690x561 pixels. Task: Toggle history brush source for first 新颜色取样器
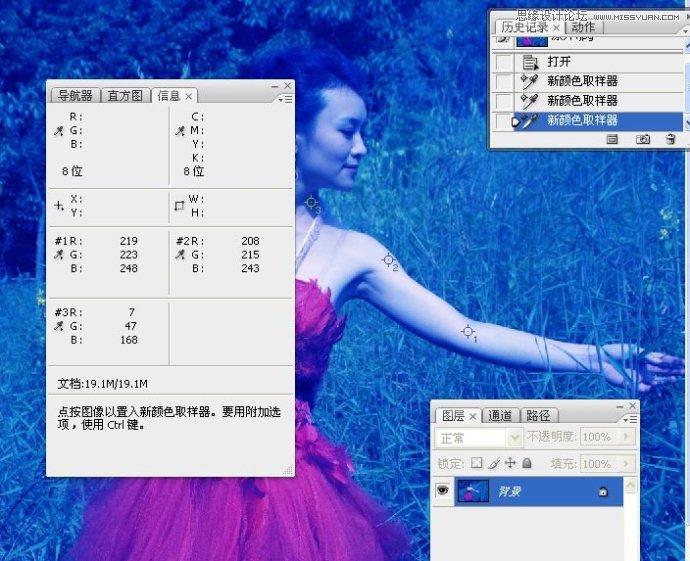(503, 81)
